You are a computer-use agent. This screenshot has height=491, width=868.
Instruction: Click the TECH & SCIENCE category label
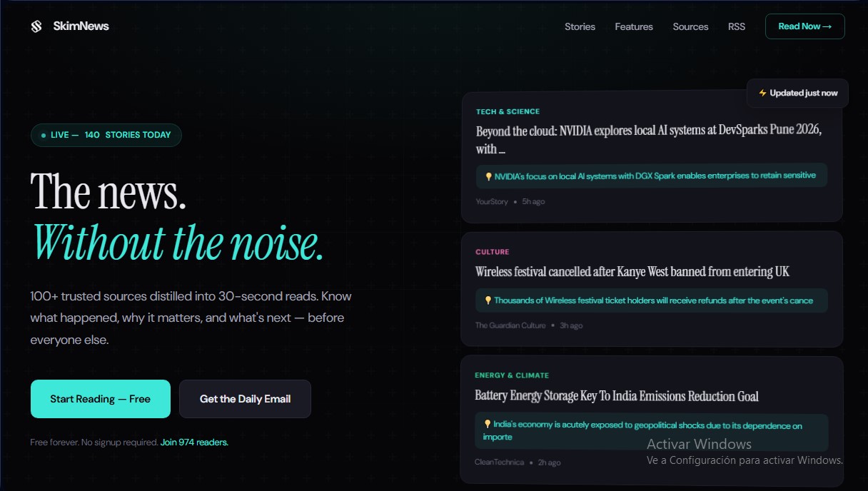tap(508, 111)
